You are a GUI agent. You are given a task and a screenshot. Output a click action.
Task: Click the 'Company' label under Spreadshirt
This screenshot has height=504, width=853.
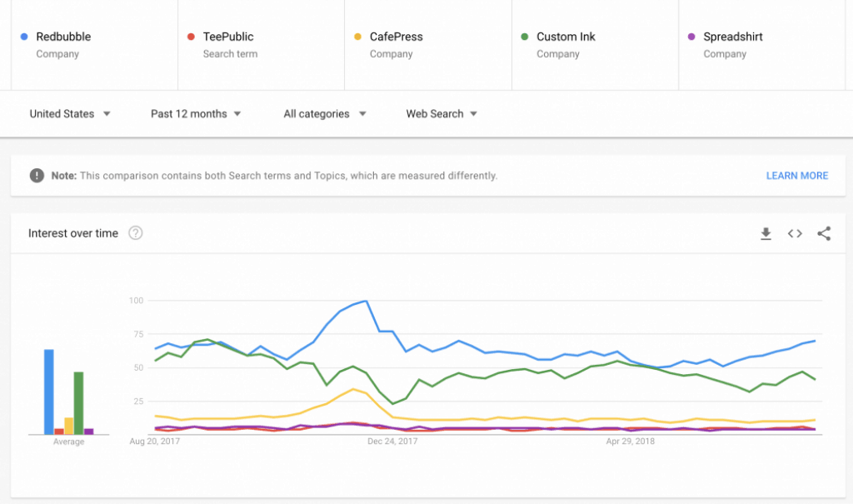tap(725, 54)
